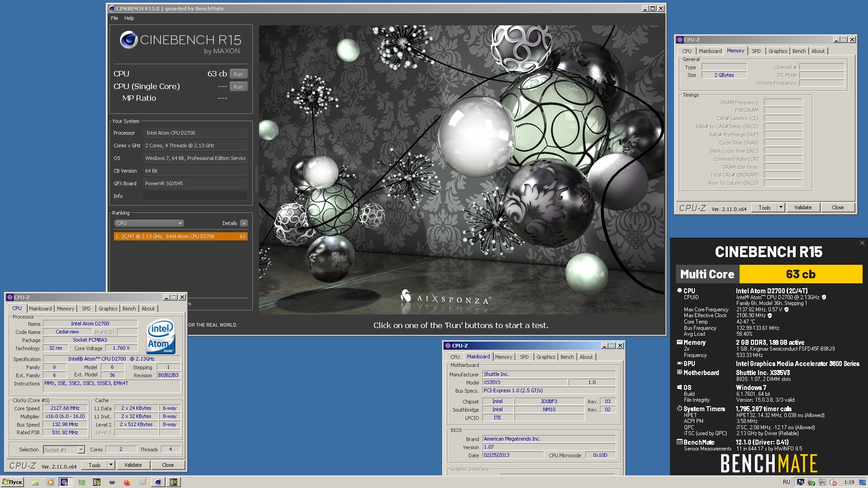The height and width of the screenshot is (488, 868).
Task: Click the System Timers clock icon
Action: [x=679, y=408]
